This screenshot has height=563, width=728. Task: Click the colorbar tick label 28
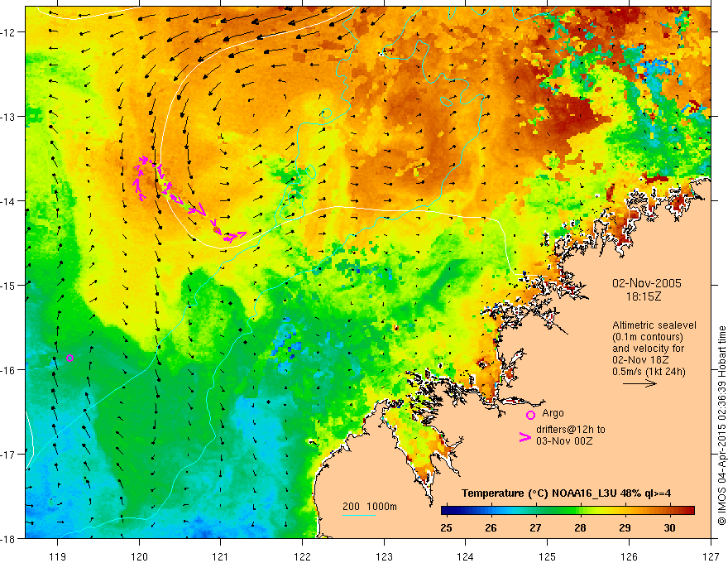click(x=580, y=527)
